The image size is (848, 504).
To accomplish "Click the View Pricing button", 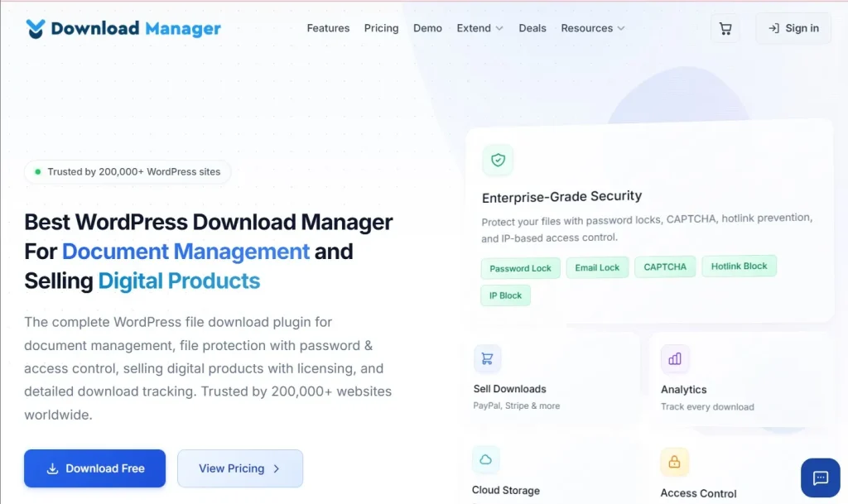I will point(240,468).
